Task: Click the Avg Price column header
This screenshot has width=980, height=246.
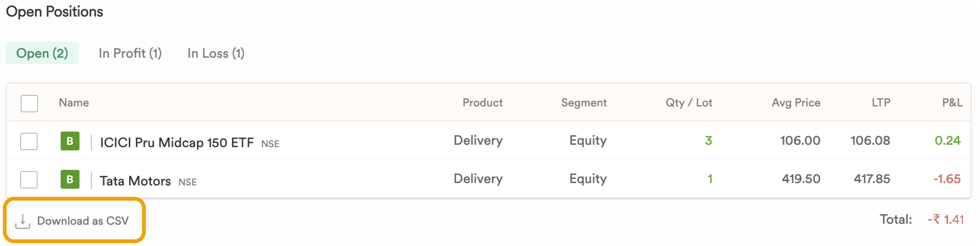Action: point(796,103)
